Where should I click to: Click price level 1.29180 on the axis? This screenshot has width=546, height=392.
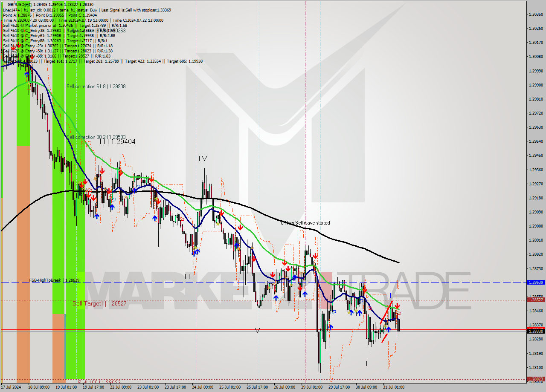[536, 198]
